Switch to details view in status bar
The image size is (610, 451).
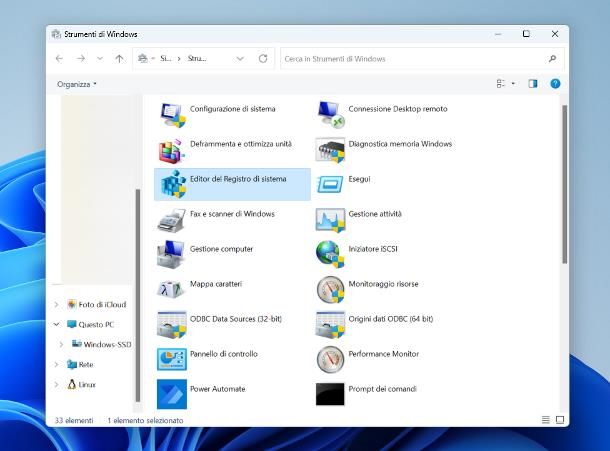545,420
